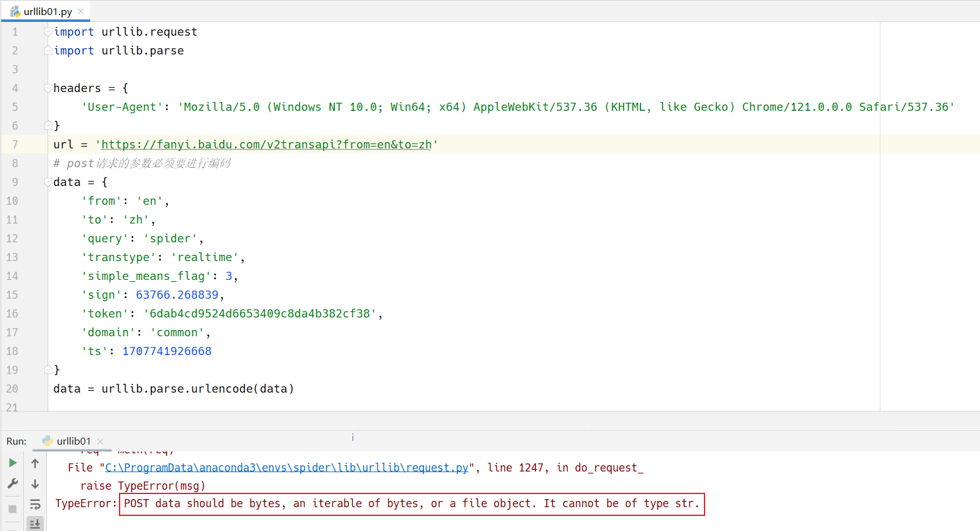Select the urllib01.py editor tab
The image size is (980, 531).
(x=46, y=11)
